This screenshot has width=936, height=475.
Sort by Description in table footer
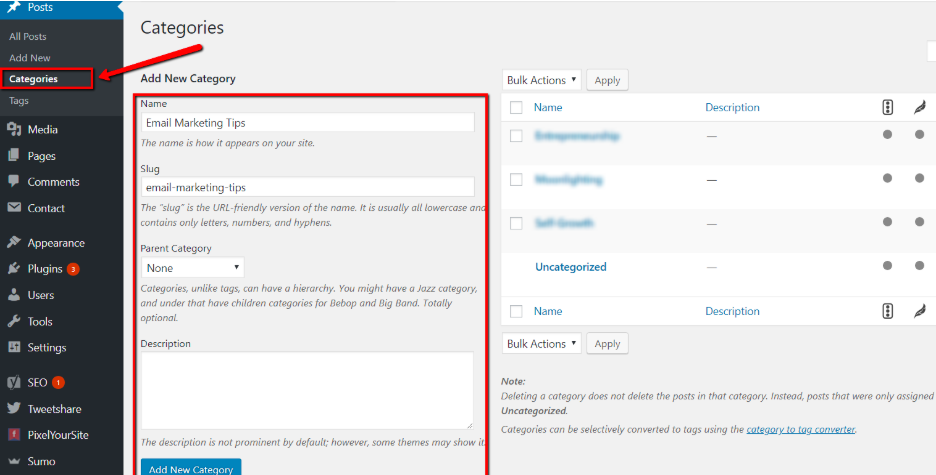(x=732, y=311)
